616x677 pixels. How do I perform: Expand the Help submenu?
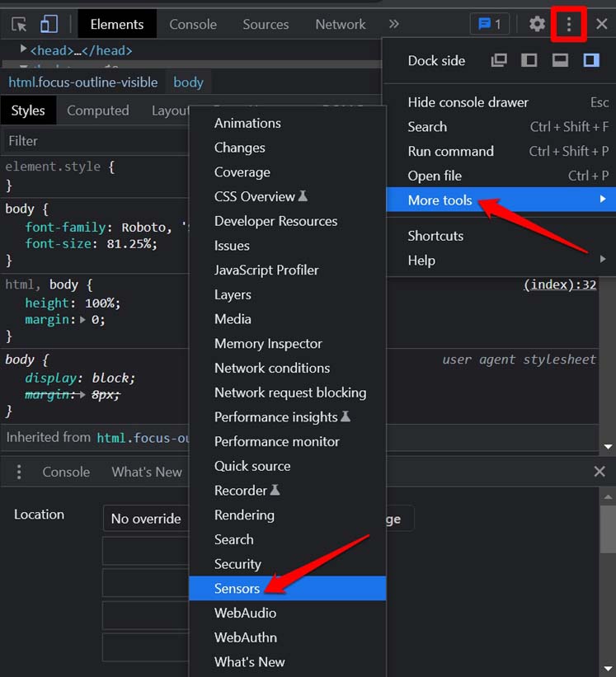click(501, 261)
